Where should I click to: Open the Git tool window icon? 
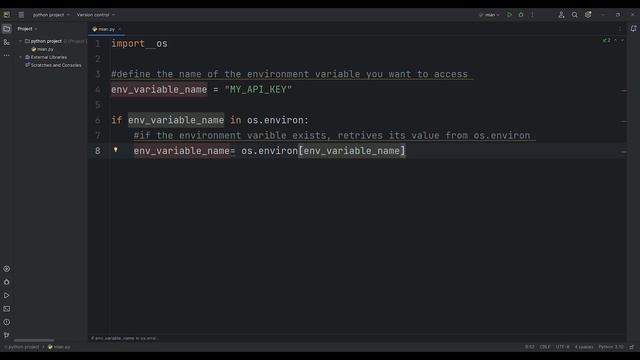[x=7, y=335]
